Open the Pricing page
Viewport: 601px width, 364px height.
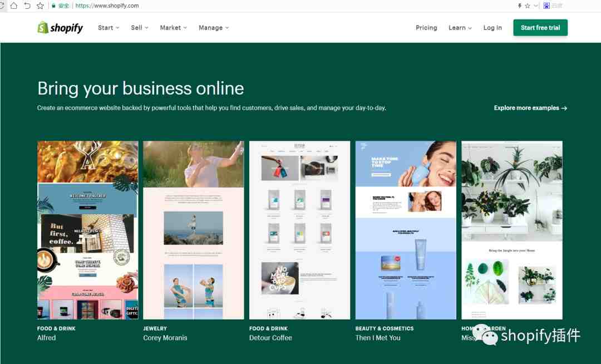(426, 28)
